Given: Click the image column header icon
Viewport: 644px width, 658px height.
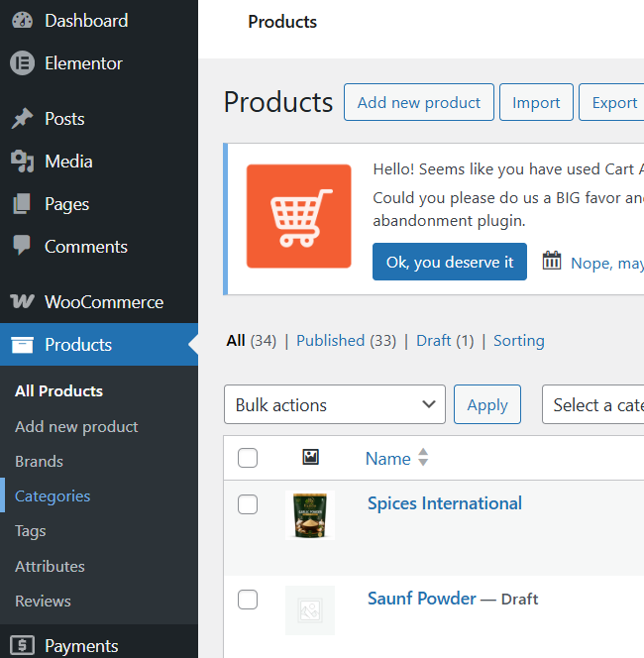Looking at the screenshot, I should (310, 457).
